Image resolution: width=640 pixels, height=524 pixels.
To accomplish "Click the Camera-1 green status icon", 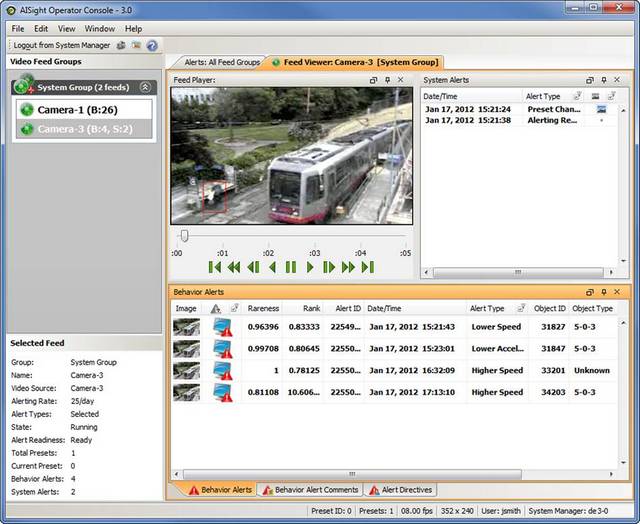I will click(26, 109).
